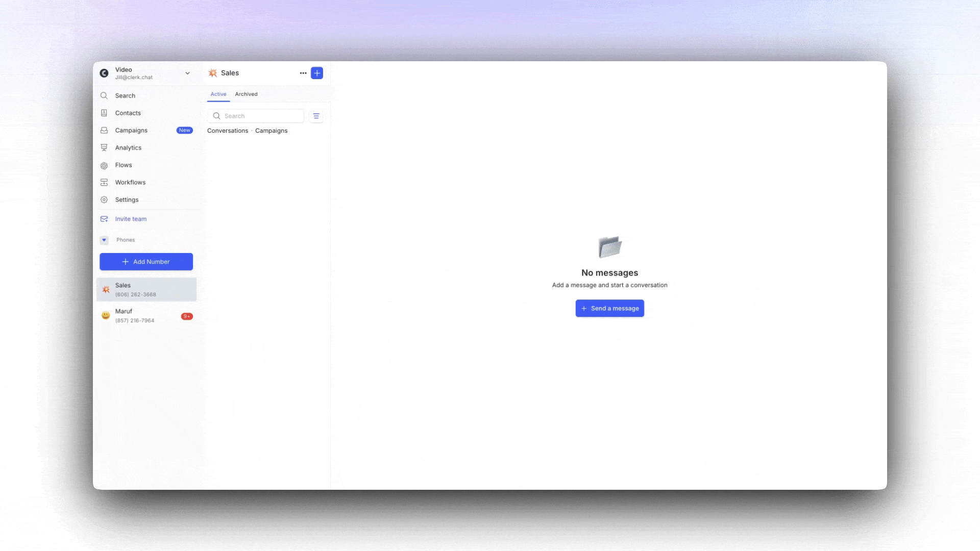980x551 pixels.
Task: Click the Invite team link
Action: coord(131,219)
